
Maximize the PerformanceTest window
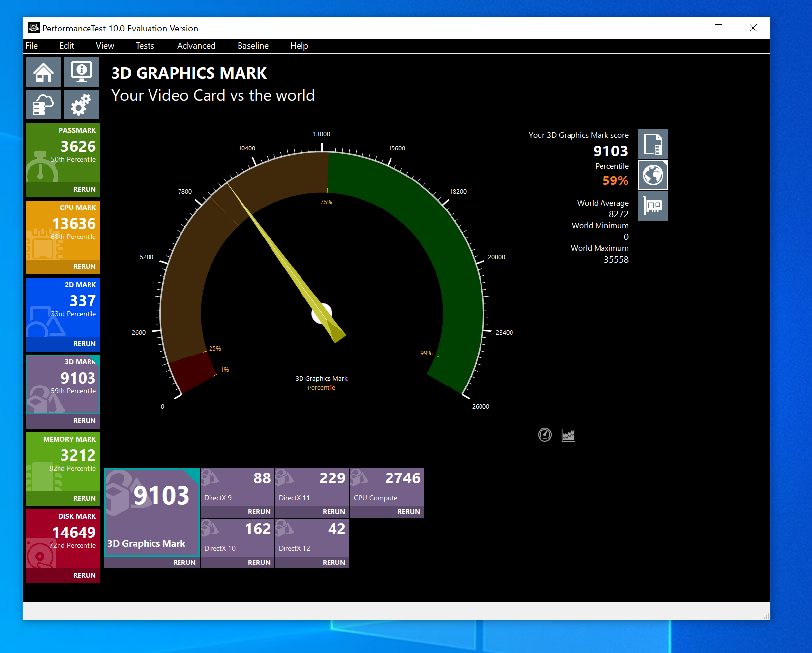(718, 28)
